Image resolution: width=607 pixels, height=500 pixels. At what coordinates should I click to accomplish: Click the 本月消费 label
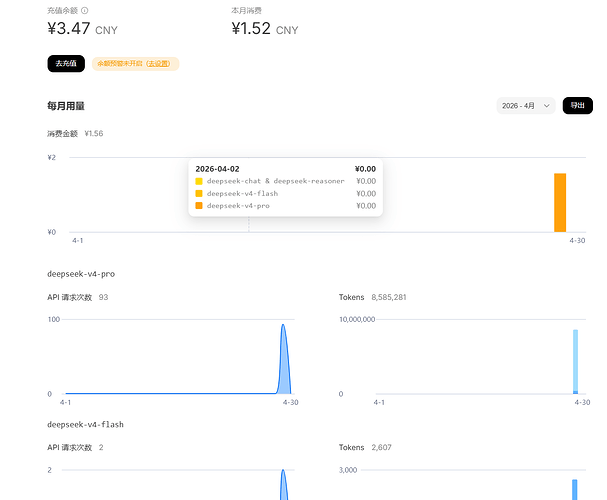pyautogui.click(x=247, y=10)
